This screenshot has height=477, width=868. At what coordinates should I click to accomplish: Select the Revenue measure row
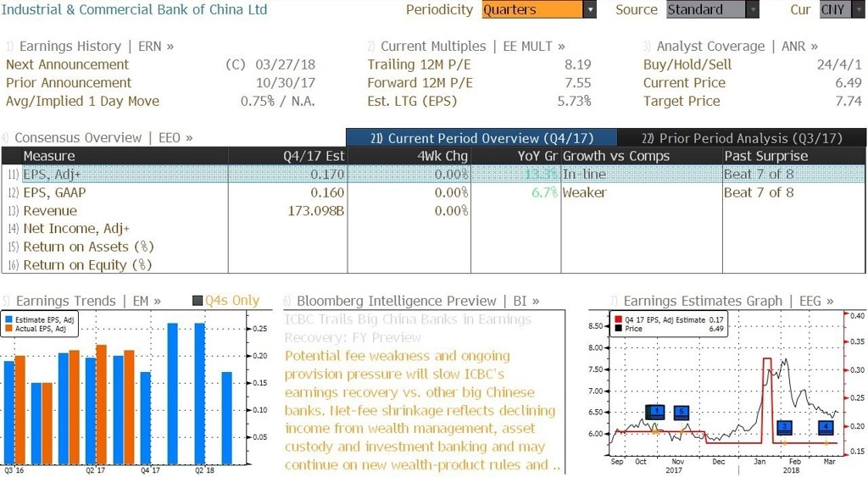coord(433,210)
